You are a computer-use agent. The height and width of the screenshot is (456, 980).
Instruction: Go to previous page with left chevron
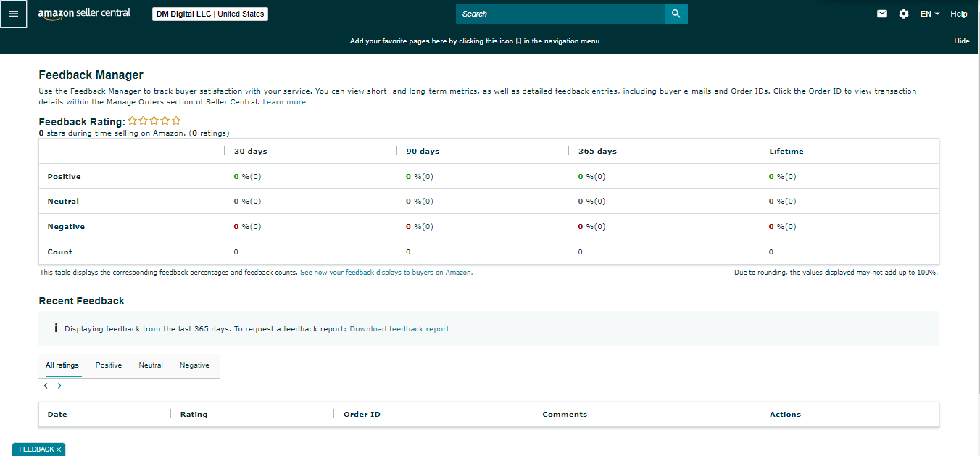tap(46, 386)
